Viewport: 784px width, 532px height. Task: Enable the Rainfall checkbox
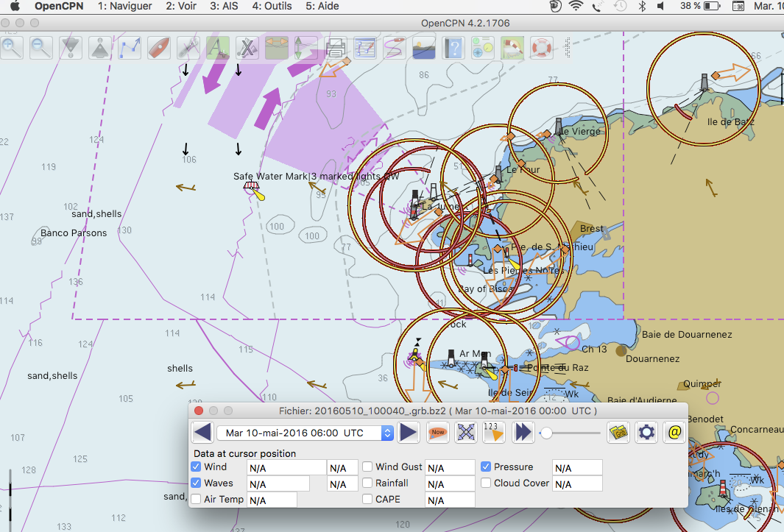coord(367,483)
